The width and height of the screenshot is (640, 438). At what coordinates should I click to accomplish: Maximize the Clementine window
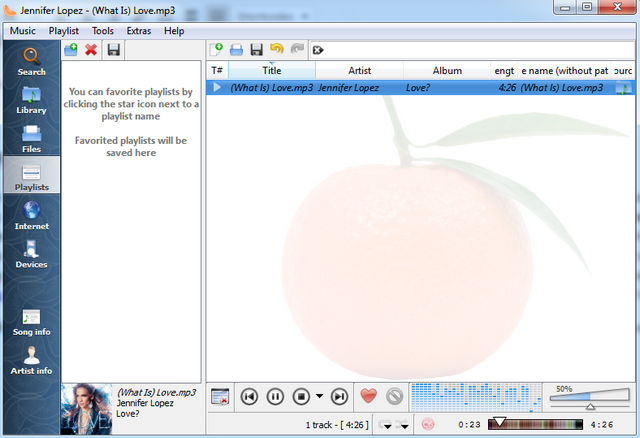click(x=587, y=7)
